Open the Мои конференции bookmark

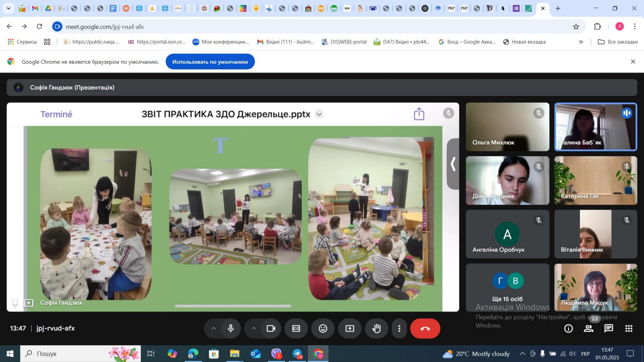tap(221, 42)
